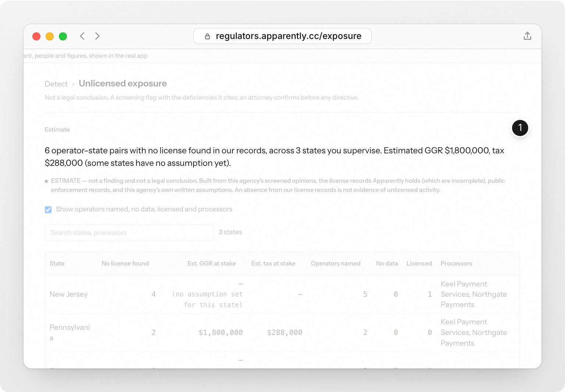Sort by the State column header

(x=57, y=263)
